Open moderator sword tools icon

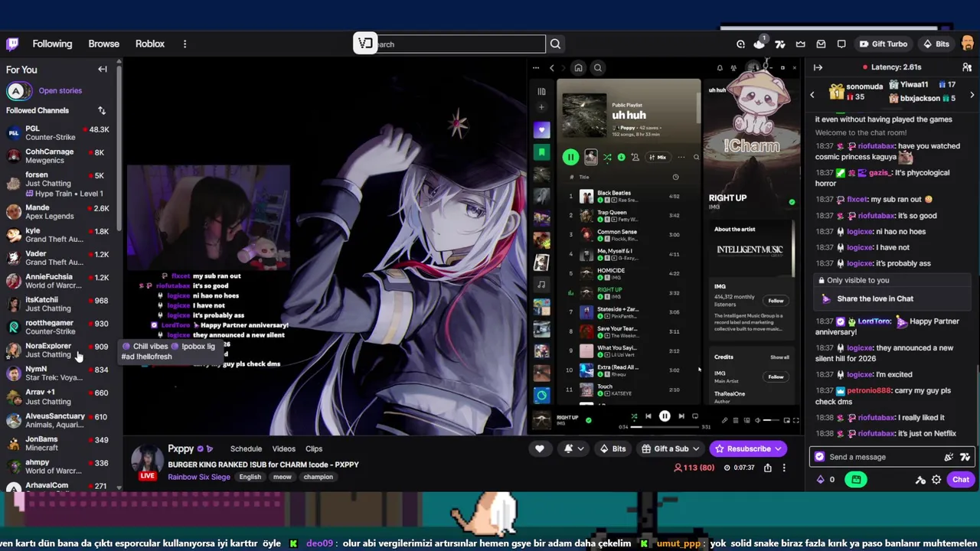(x=920, y=480)
